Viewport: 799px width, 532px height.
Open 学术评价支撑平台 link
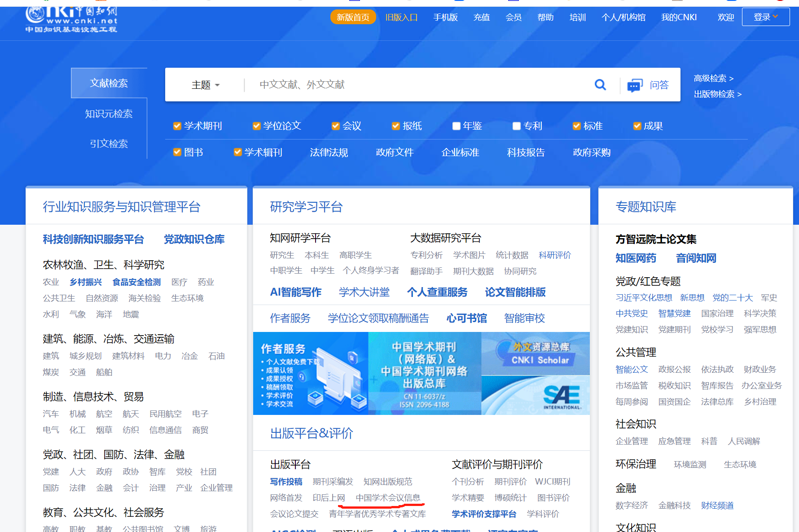484,514
